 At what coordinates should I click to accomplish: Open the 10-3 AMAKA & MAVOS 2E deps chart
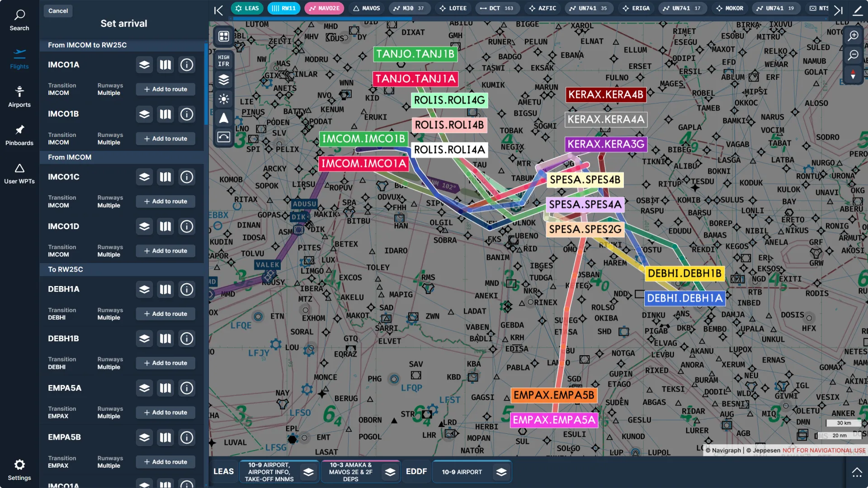click(x=350, y=471)
